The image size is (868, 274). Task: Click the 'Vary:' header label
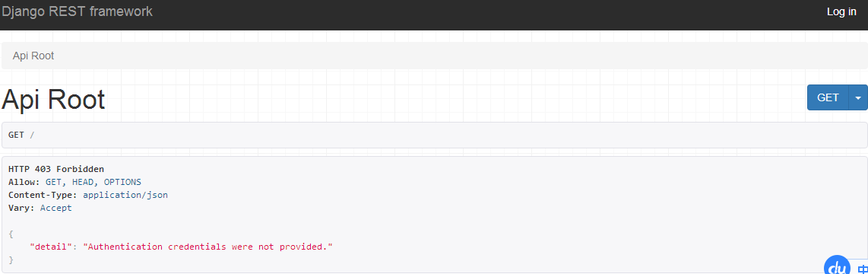pos(21,208)
